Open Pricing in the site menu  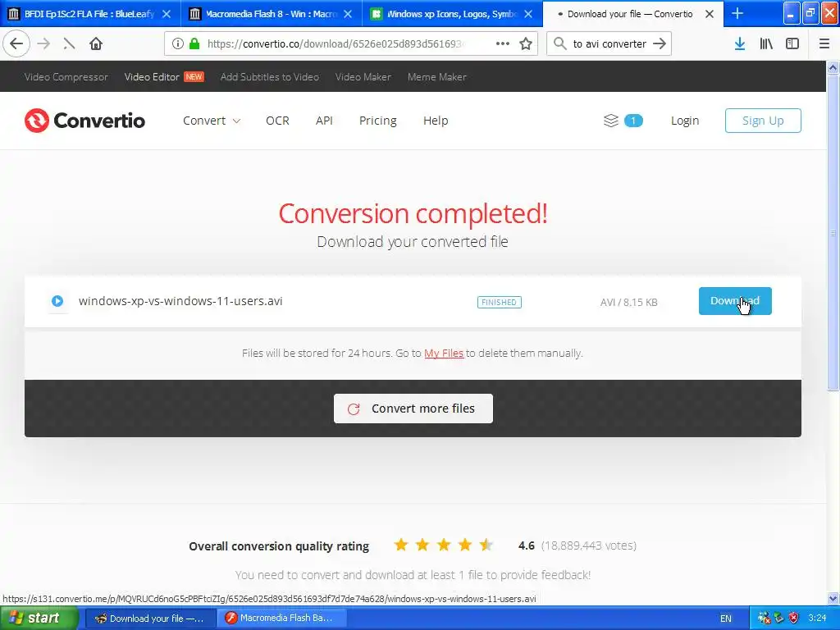(377, 121)
